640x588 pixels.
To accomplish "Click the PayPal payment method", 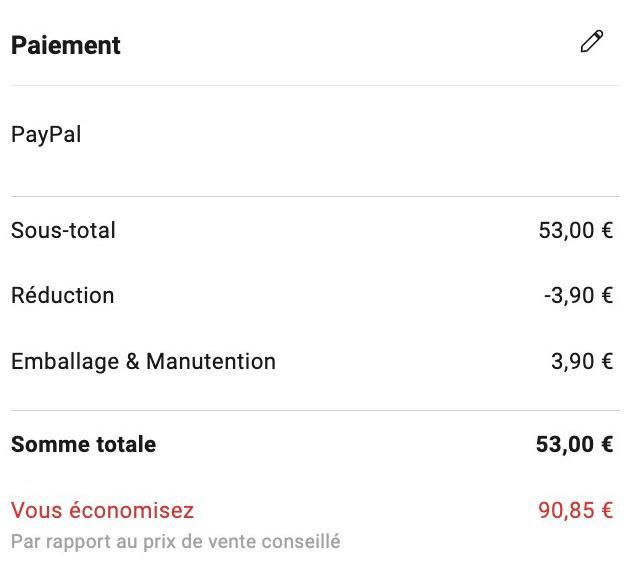I will tap(46, 135).
